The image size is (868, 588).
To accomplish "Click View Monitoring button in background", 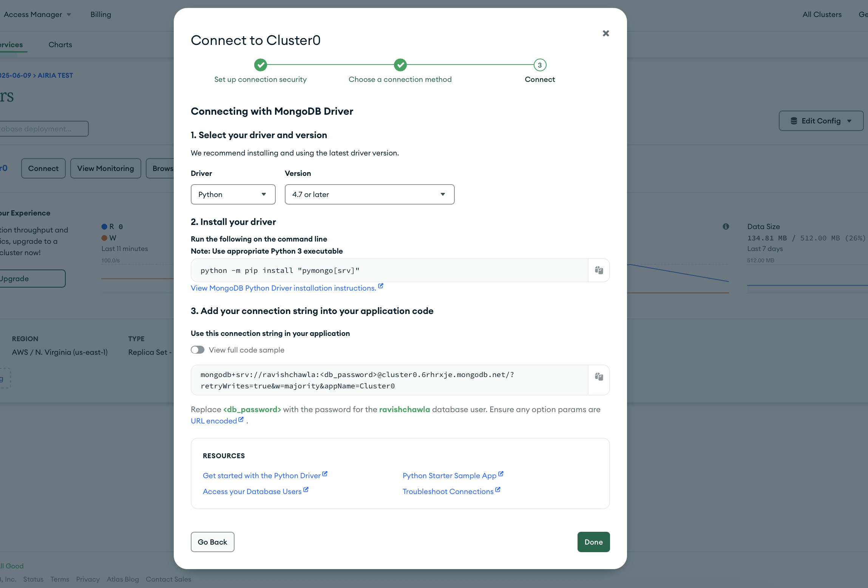I will pos(105,168).
